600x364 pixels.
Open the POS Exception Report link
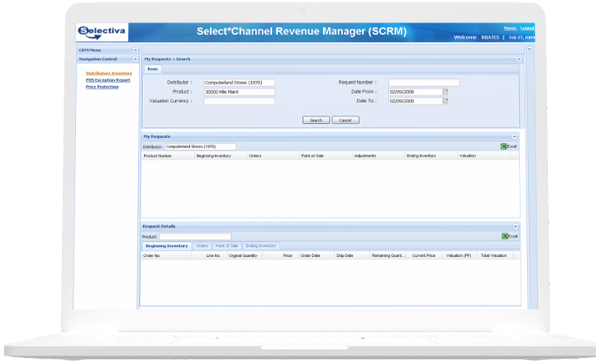pos(108,80)
